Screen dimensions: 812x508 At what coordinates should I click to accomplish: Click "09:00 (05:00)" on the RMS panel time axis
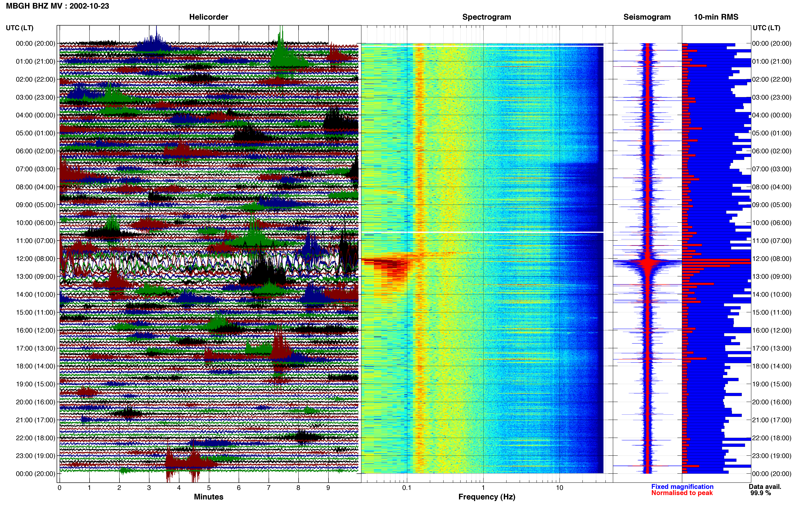tap(772, 205)
